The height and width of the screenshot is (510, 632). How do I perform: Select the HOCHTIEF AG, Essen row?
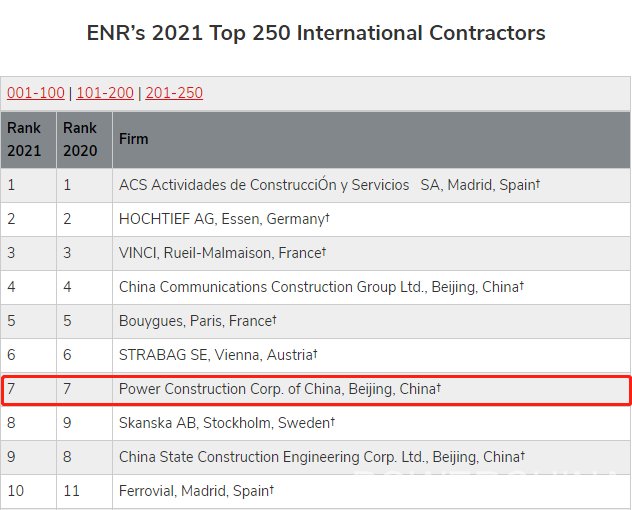click(316, 219)
